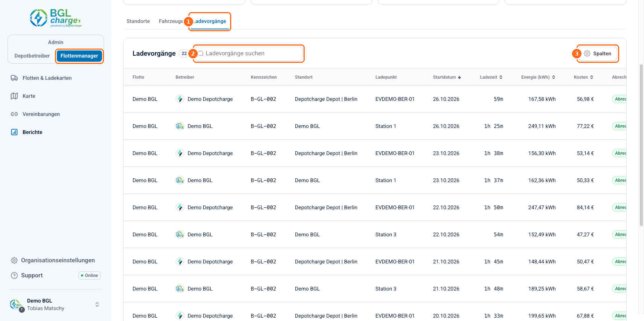Sort by Ladezeit column

pyautogui.click(x=491, y=77)
